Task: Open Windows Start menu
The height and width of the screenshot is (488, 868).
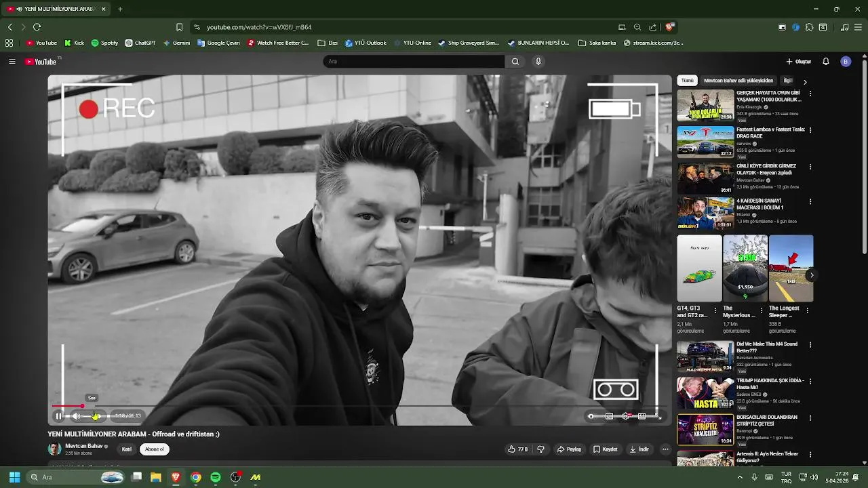Action: click(14, 477)
